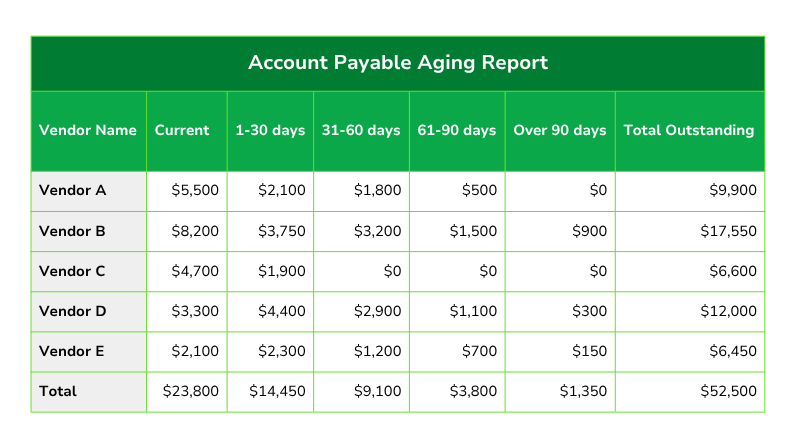Select the Vendor C row label
Screen dimensions: 798x447
pos(89,271)
